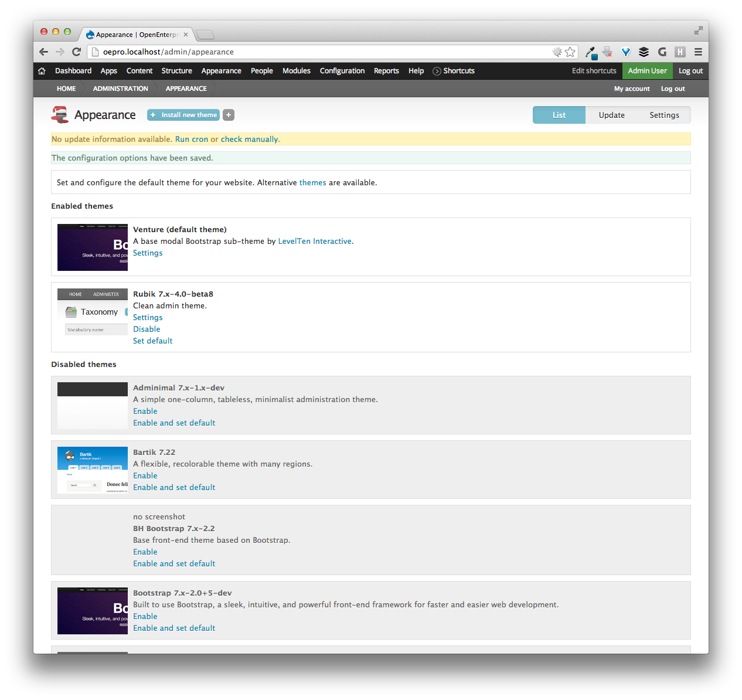The height and width of the screenshot is (700, 742).
Task: Enable and set Adminimal as default
Action: [174, 423]
